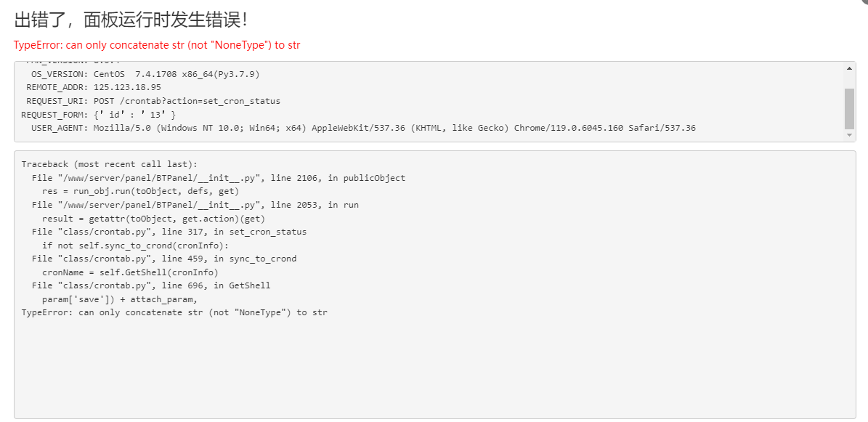Click the crontab.py line 317 set_cron_status entry

pyautogui.click(x=169, y=232)
